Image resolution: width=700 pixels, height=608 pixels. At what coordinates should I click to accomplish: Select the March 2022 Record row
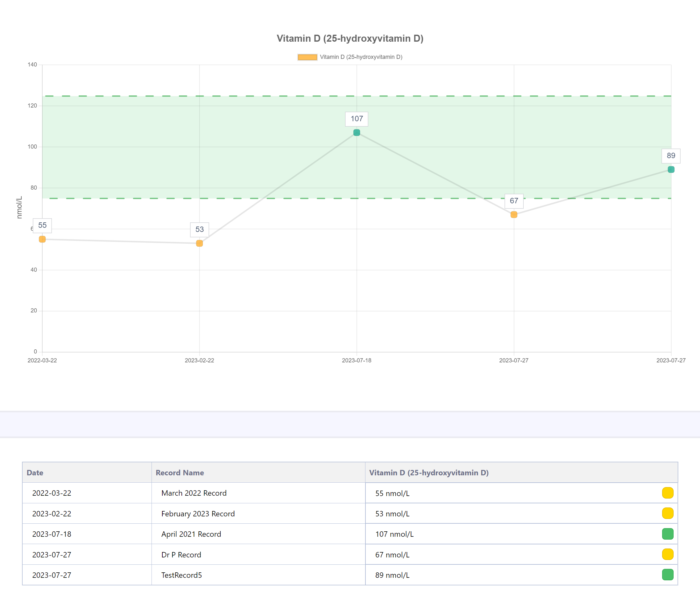(x=194, y=493)
